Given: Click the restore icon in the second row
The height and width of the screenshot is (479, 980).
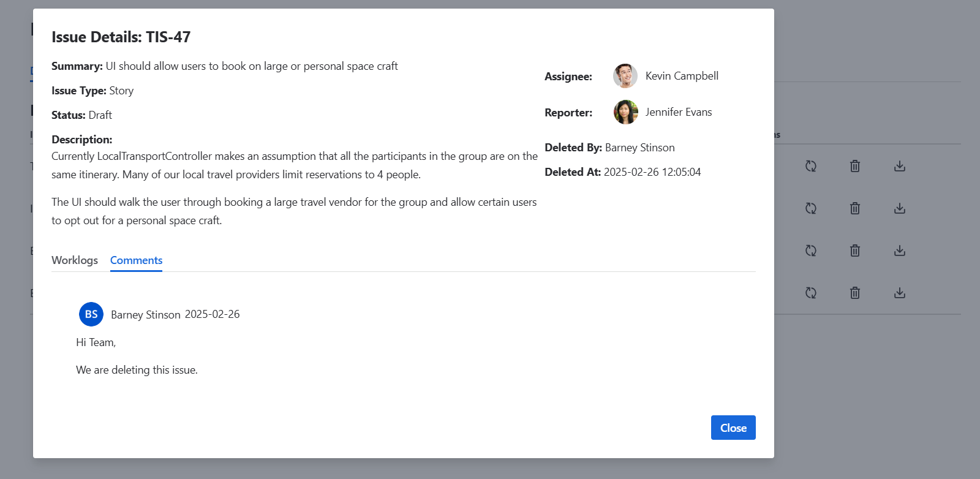Looking at the screenshot, I should [x=811, y=208].
